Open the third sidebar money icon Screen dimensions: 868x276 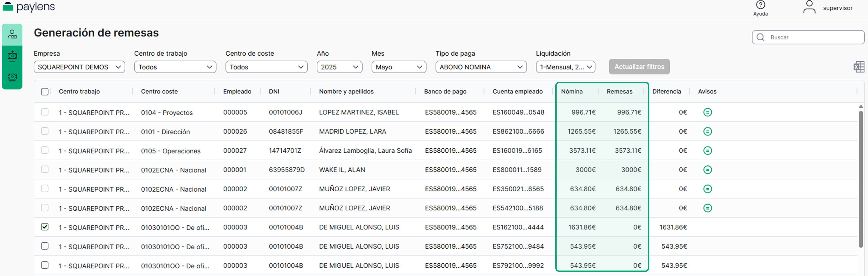[12, 78]
